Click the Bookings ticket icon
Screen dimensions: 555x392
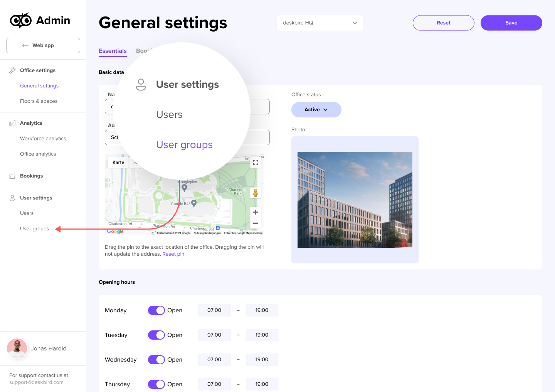[x=12, y=176]
